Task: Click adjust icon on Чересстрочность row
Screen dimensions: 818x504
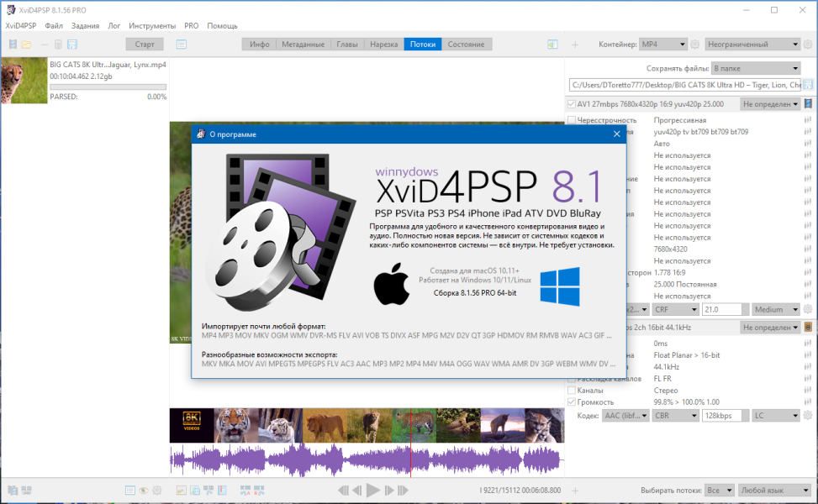Action: click(808, 120)
